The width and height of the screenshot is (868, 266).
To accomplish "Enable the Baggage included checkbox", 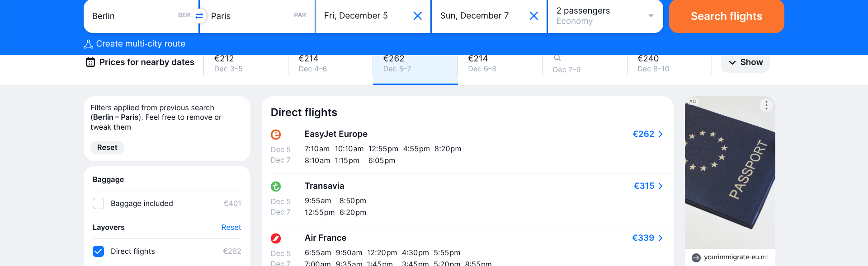I will click(x=99, y=204).
